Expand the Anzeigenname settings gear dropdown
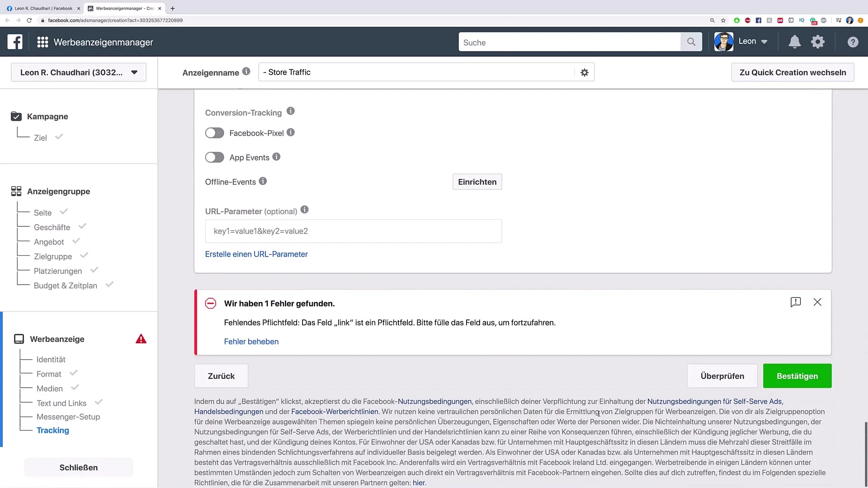Image resolution: width=868 pixels, height=488 pixels. pyautogui.click(x=584, y=72)
